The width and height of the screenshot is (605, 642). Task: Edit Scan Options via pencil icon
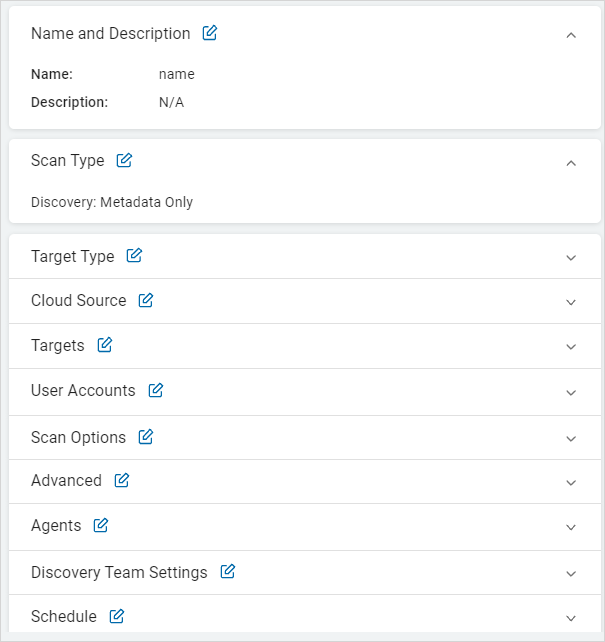[x=146, y=437]
